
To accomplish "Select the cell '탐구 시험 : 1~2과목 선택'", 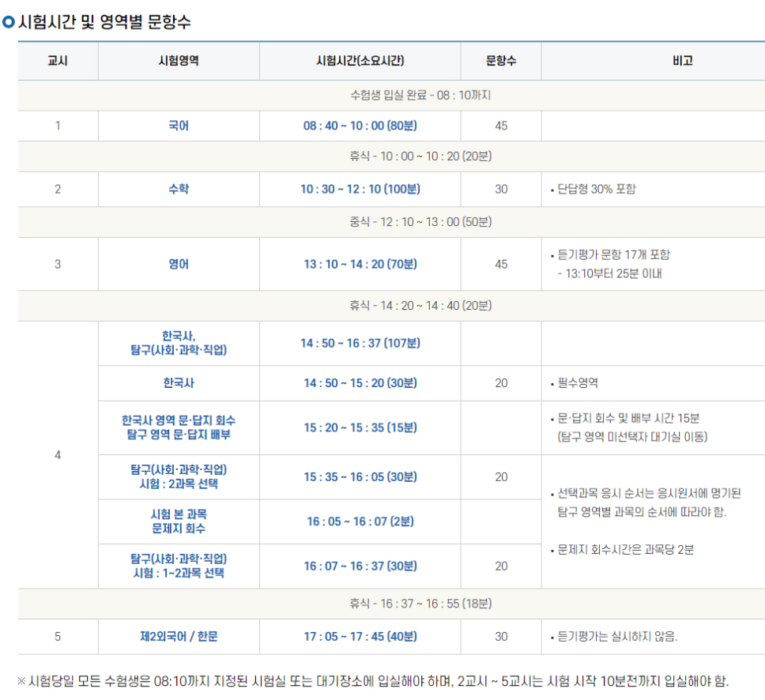I will [x=179, y=566].
